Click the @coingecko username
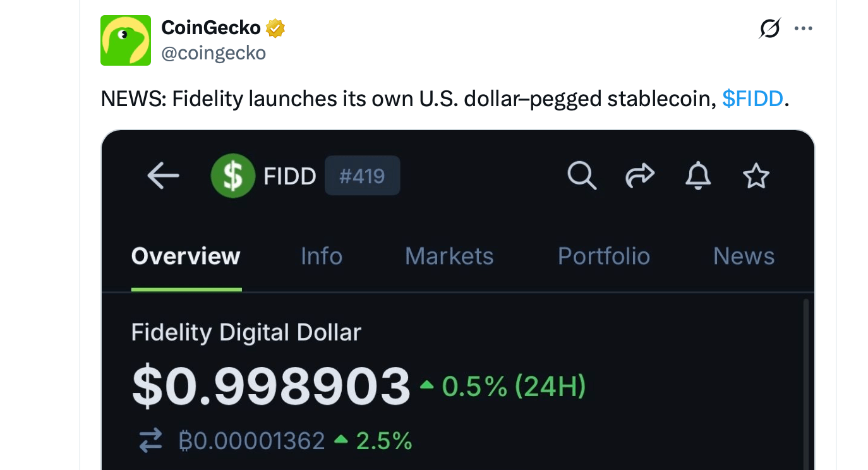The height and width of the screenshot is (470, 868). pos(214,53)
